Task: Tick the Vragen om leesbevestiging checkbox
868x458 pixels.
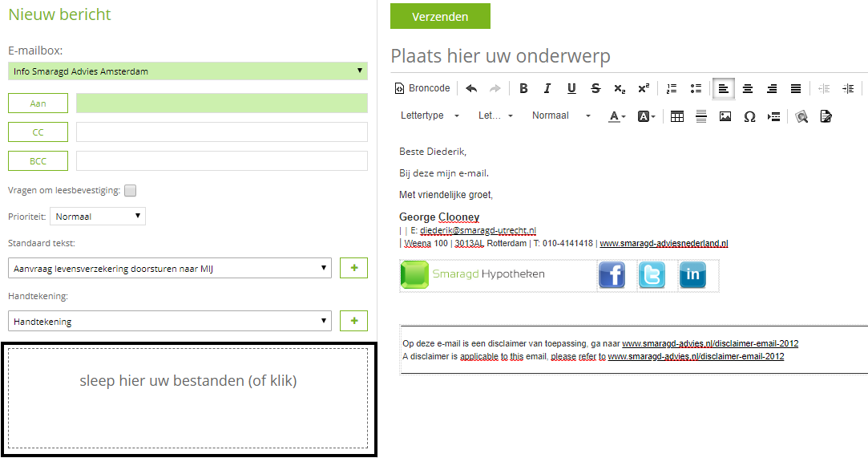Action: (130, 191)
